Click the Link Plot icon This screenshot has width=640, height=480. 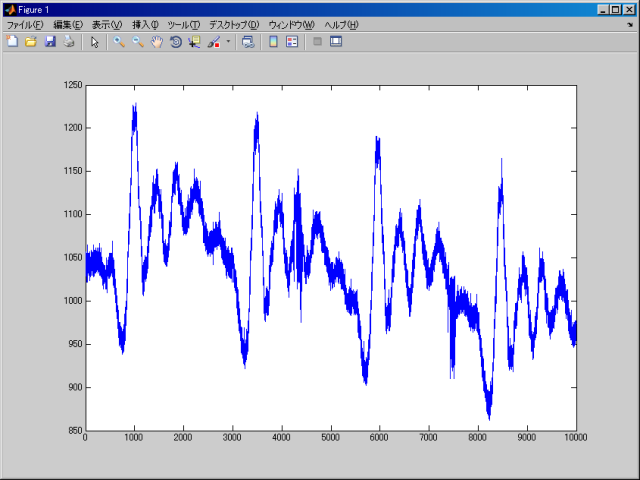click(247, 42)
